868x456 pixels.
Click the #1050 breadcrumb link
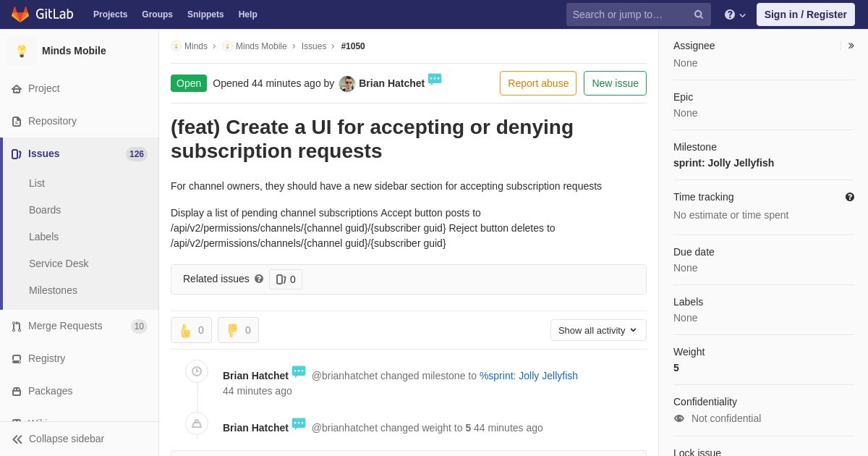[x=353, y=46]
